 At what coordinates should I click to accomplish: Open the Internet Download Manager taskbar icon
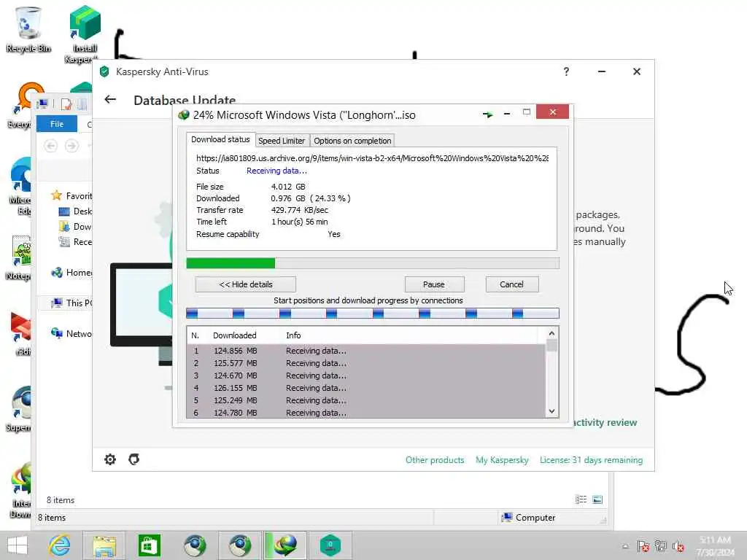[x=285, y=545]
